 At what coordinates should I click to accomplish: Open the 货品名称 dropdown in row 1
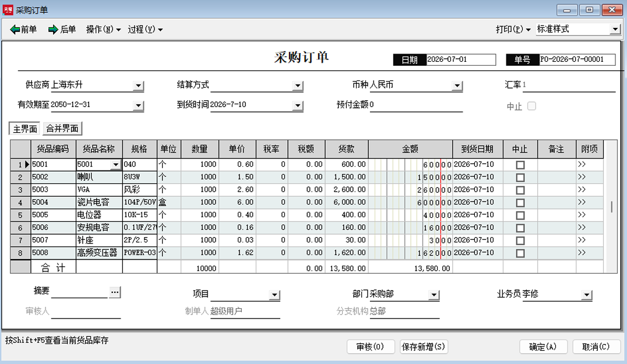(115, 165)
